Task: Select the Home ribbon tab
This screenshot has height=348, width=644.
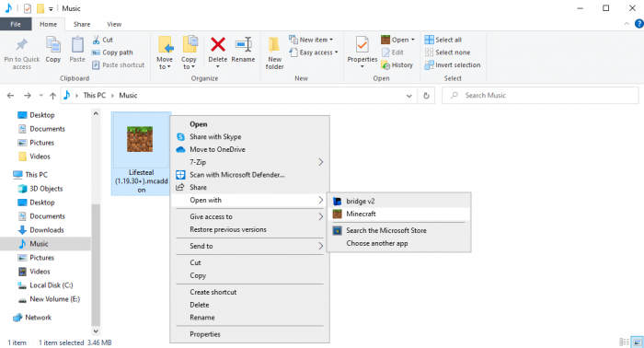Action: click(x=48, y=24)
